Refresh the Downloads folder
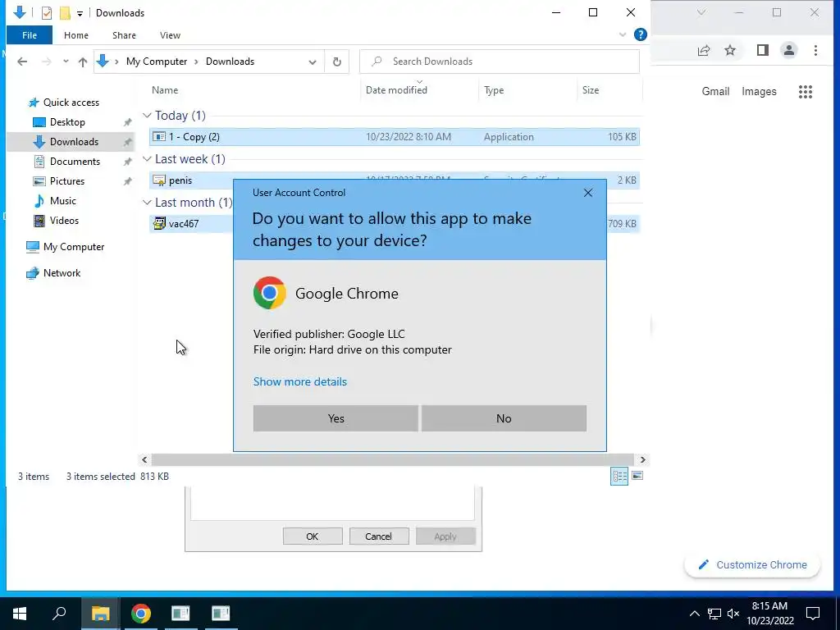Image resolution: width=840 pixels, height=630 pixels. [337, 62]
